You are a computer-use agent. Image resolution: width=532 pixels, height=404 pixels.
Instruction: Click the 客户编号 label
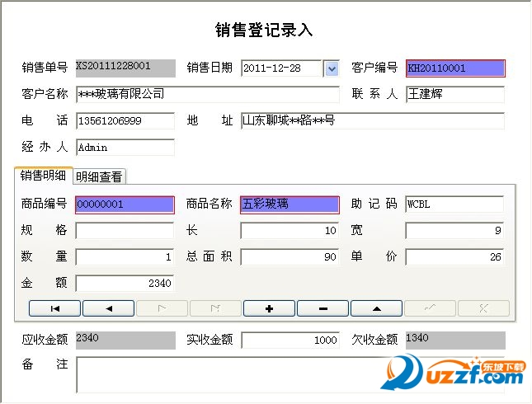[x=374, y=67]
